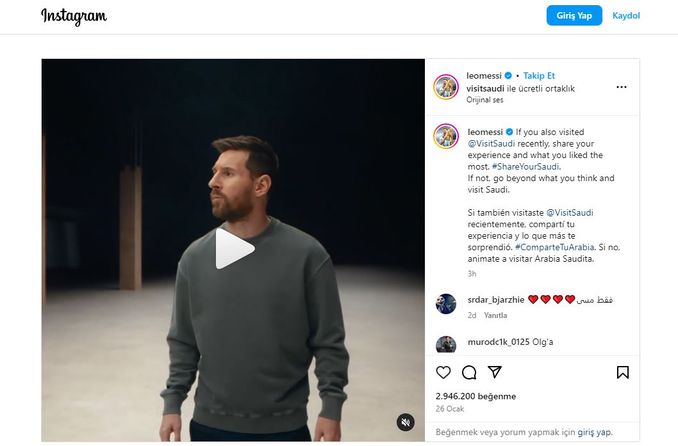Open srdar_bjarzhie commenter avatar

click(446, 304)
